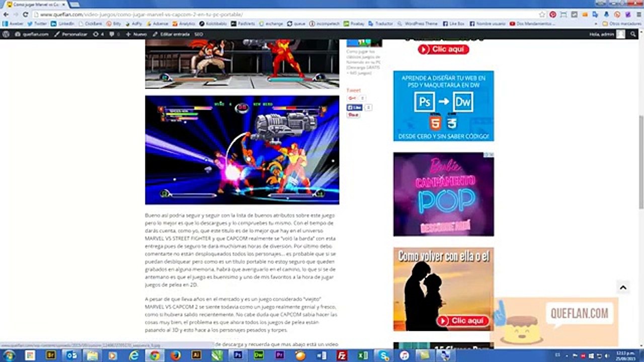Open the Traductor bookmark
The width and height of the screenshot is (644, 362).
tap(381, 24)
